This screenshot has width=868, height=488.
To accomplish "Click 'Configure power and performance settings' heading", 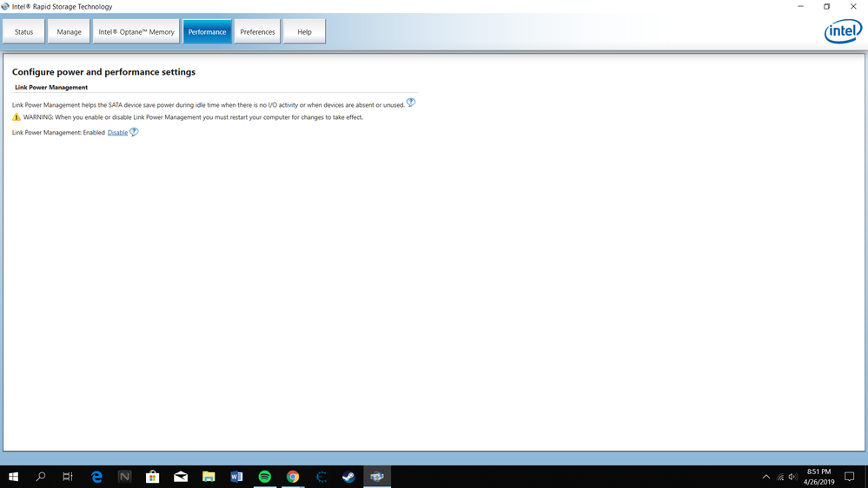I will point(103,72).
